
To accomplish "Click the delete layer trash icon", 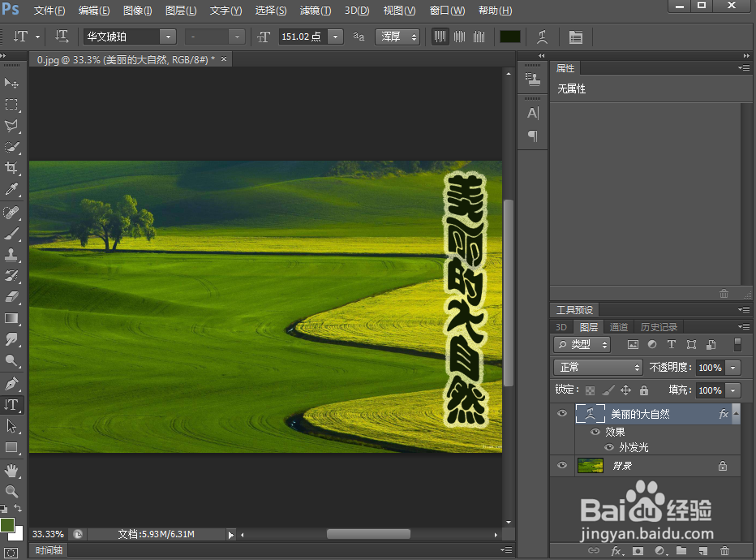I will point(724,550).
